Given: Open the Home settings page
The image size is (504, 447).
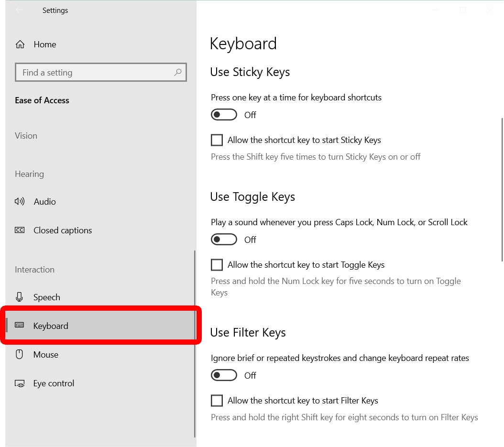Looking at the screenshot, I should coord(44,44).
